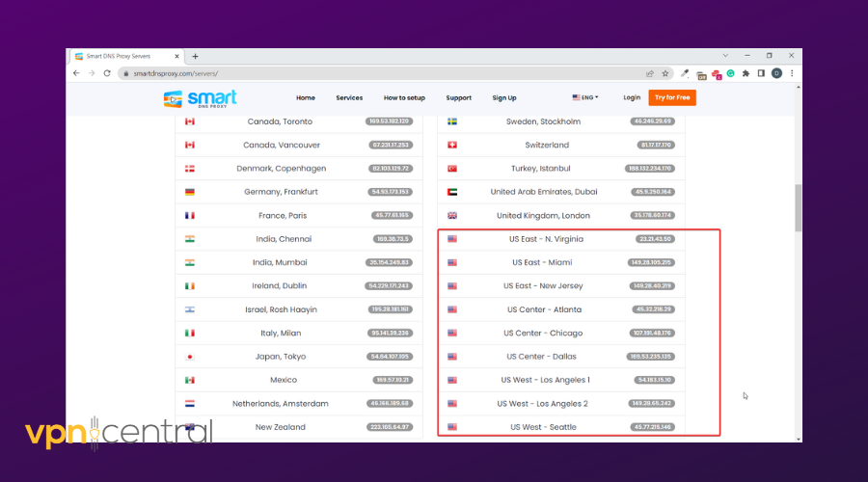Click the Mexico row text
This screenshot has height=482, width=868.
(284, 380)
